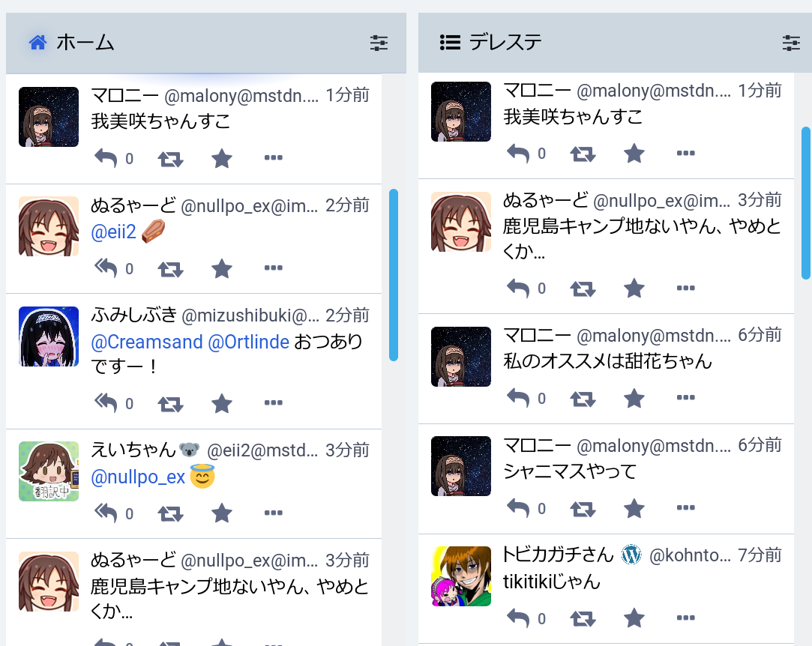Reply-all to えいちゃん's @nullpo_ex post
The height and width of the screenshot is (646, 812).
106,513
